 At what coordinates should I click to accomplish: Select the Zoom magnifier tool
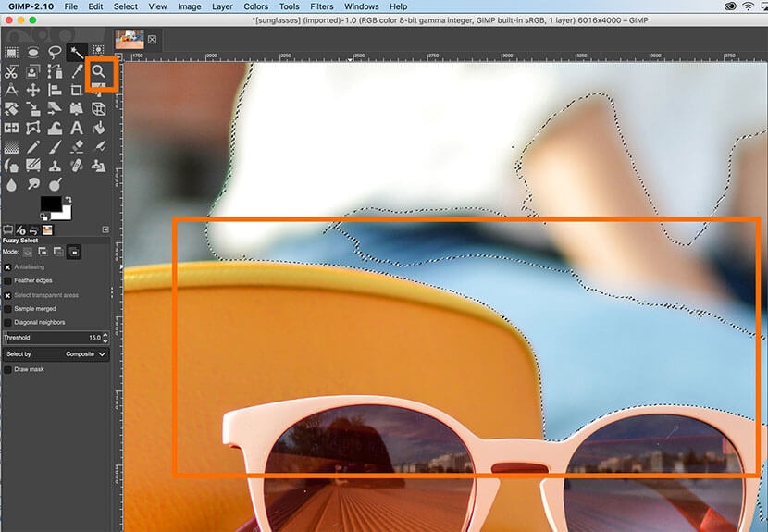(x=99, y=71)
